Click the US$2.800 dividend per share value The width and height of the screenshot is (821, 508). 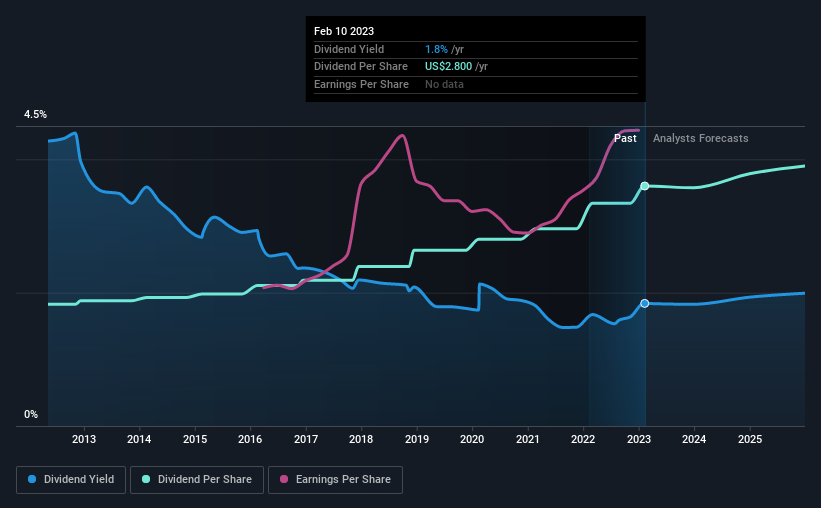pos(448,67)
